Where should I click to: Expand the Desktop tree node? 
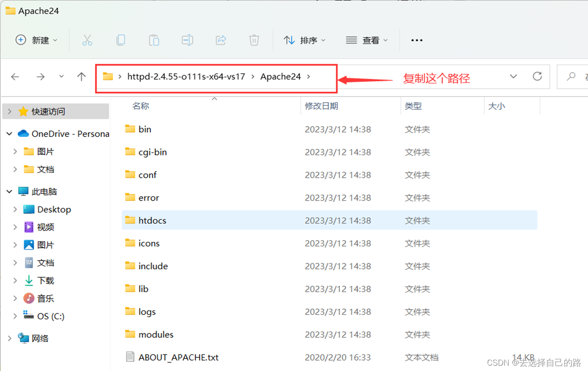pyautogui.click(x=15, y=209)
